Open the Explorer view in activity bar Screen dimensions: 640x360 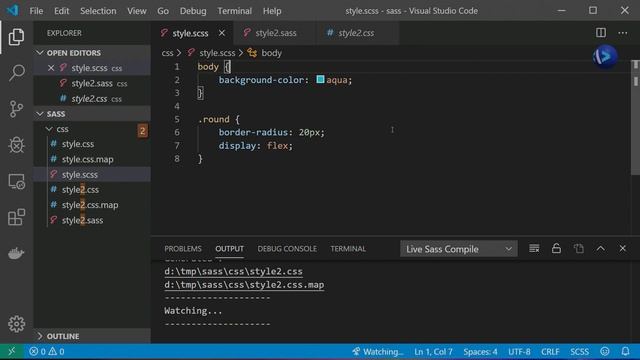coord(16,37)
